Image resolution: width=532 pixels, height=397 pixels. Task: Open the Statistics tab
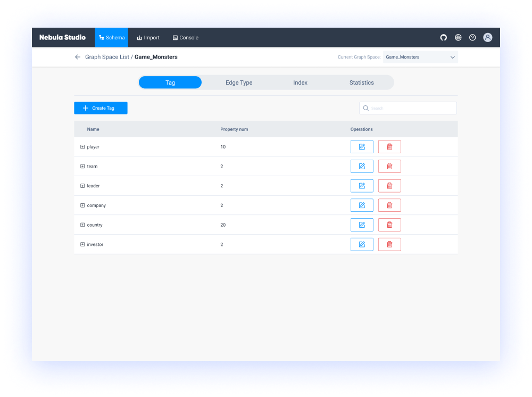click(361, 82)
